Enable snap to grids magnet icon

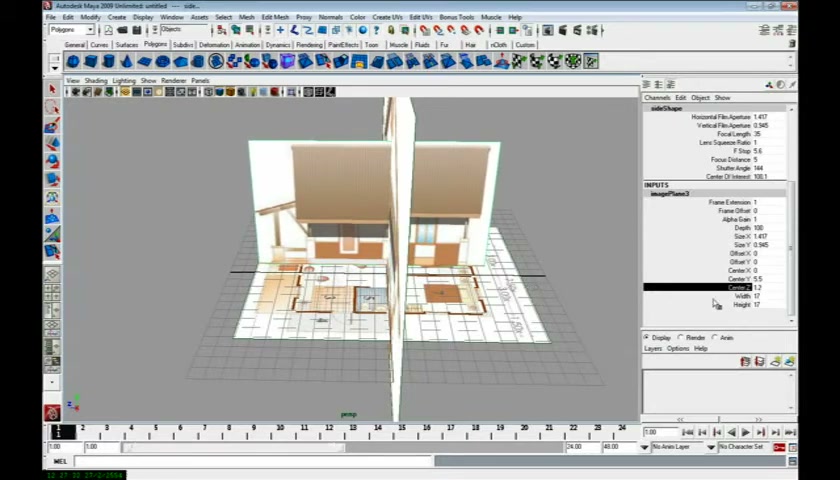coord(425,31)
